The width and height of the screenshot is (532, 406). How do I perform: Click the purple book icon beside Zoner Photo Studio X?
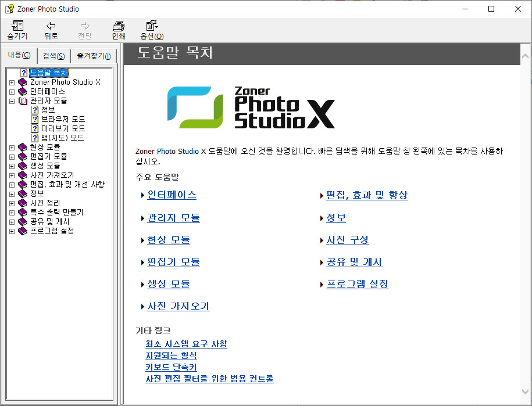23,82
